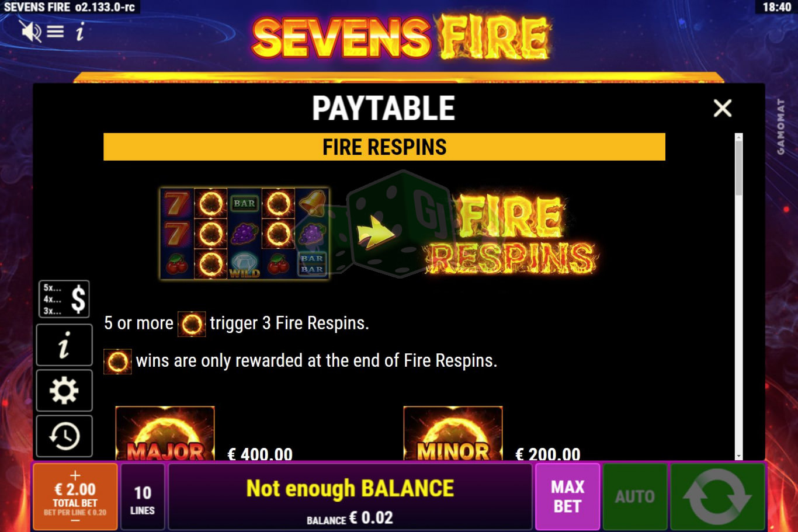Click the scrollbar up arrow
The image size is (798, 532).
(x=739, y=137)
